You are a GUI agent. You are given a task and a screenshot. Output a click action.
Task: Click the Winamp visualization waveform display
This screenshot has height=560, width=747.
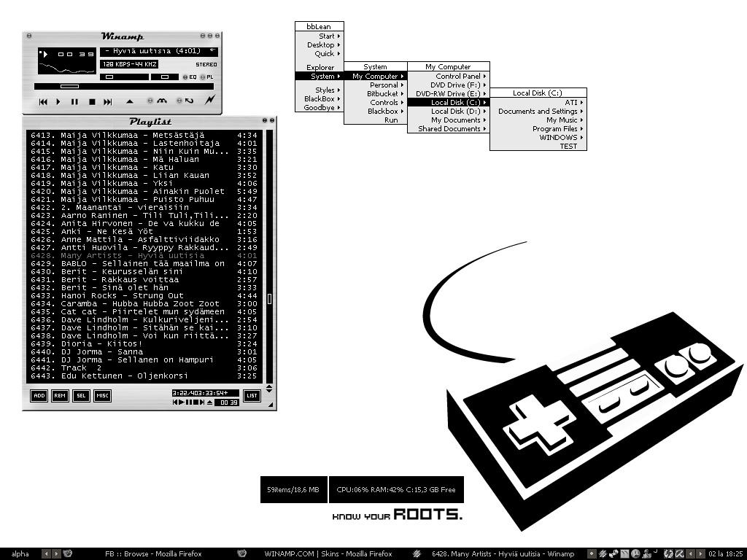pos(67,68)
